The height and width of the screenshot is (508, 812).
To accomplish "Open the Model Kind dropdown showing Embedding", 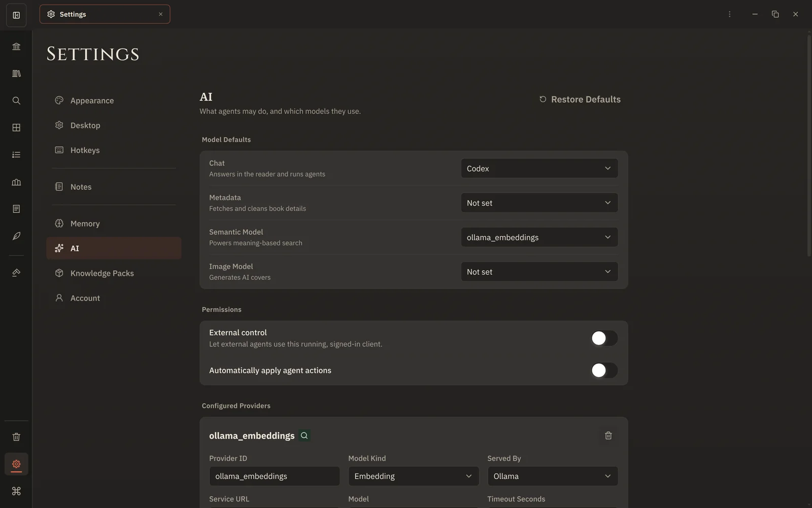I will pos(414,476).
